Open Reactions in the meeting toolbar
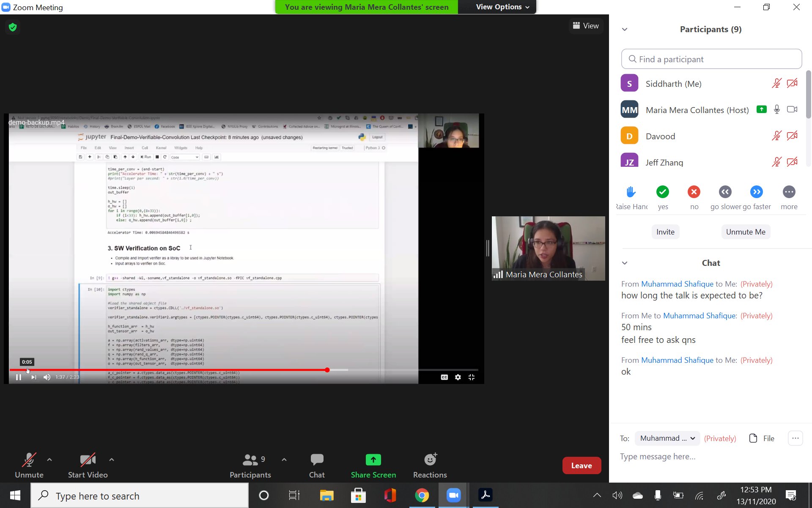 coord(430,465)
